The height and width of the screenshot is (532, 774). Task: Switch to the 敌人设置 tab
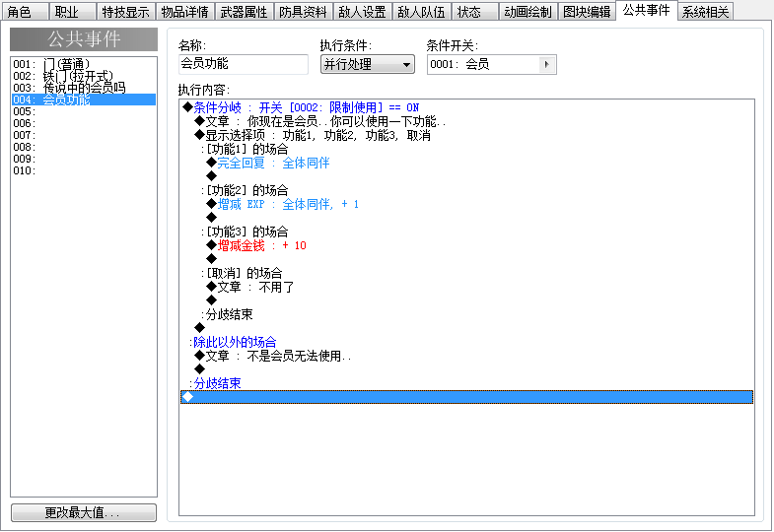[x=362, y=12]
